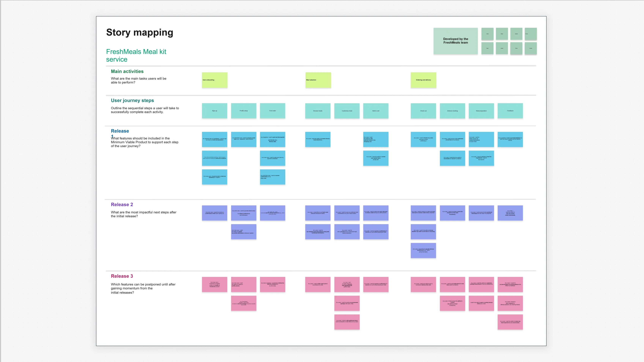Select the Customize meal step sticky
644x362 pixels.
point(347,111)
